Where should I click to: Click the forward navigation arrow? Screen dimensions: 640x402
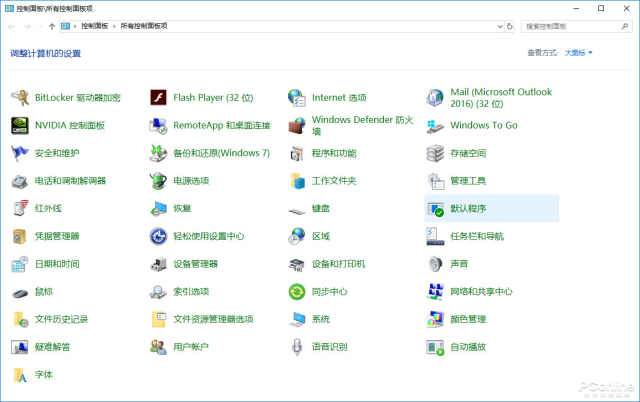click(27, 27)
